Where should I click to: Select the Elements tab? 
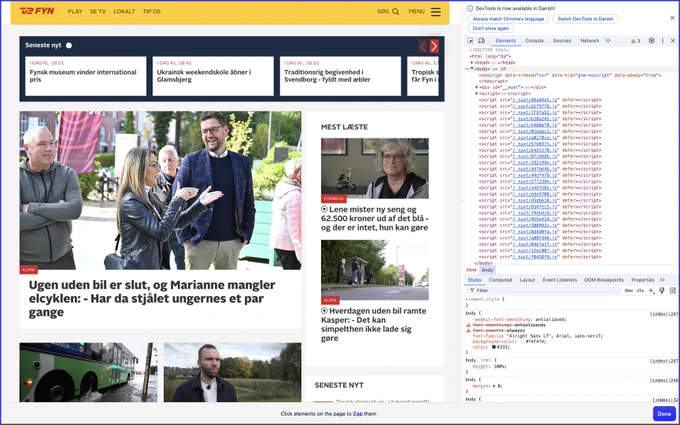[x=506, y=41]
